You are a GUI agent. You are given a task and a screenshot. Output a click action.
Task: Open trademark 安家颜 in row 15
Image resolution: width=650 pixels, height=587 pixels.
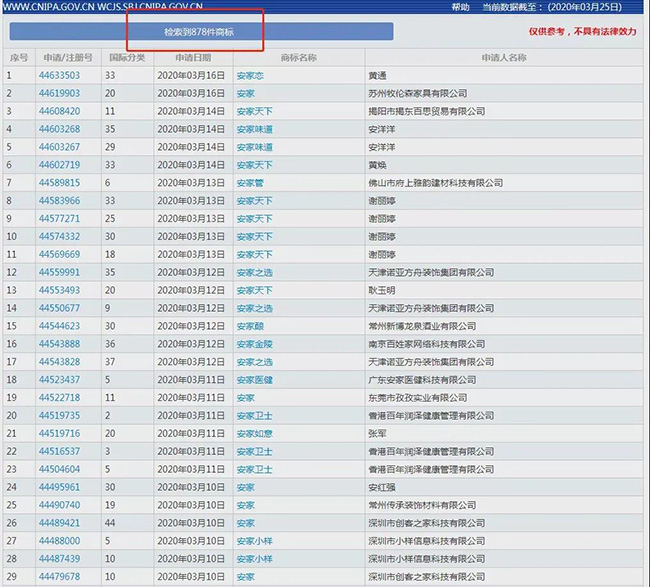[250, 326]
